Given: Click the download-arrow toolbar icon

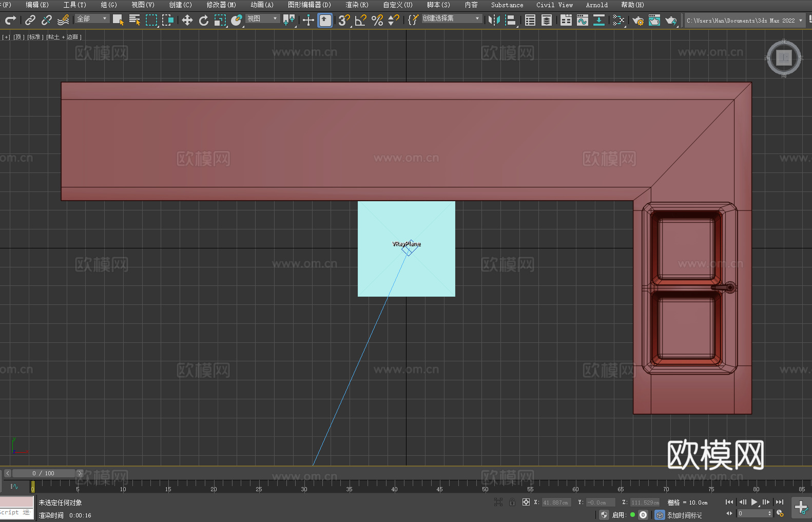Looking at the screenshot, I should (599, 20).
